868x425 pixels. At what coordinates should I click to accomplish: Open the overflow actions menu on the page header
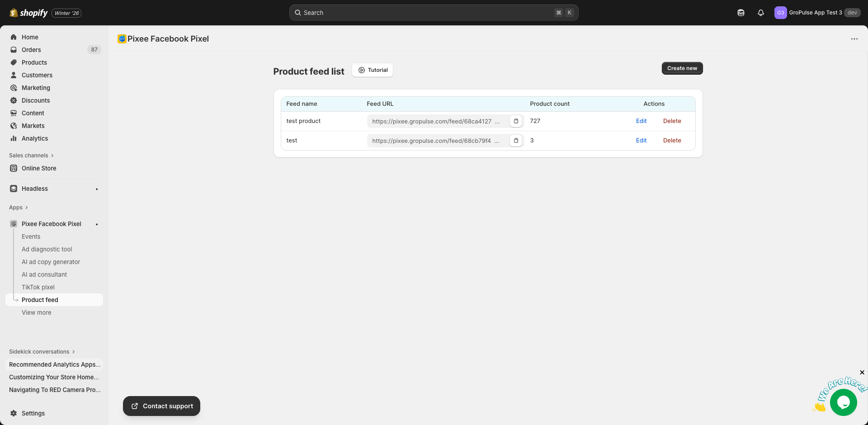(854, 39)
